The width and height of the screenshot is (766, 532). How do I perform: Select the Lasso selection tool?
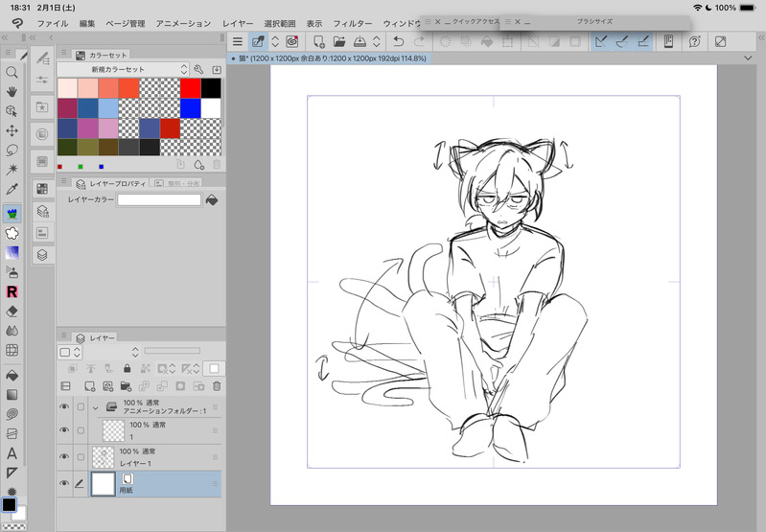tap(12, 150)
